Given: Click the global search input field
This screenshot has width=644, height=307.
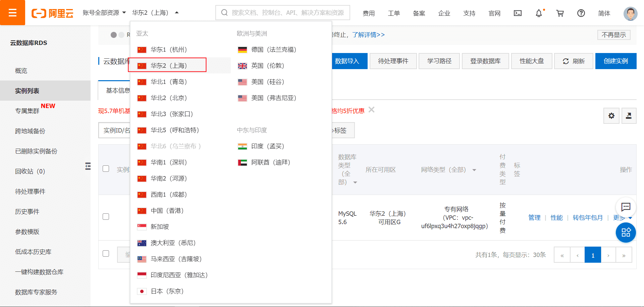Looking at the screenshot, I should tap(283, 13).
